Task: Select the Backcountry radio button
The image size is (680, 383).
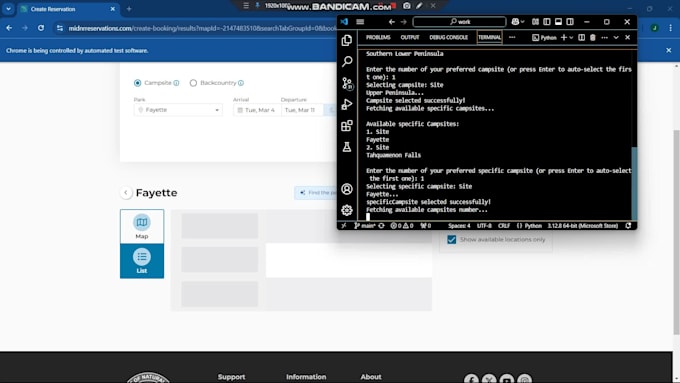Action: 193,83
